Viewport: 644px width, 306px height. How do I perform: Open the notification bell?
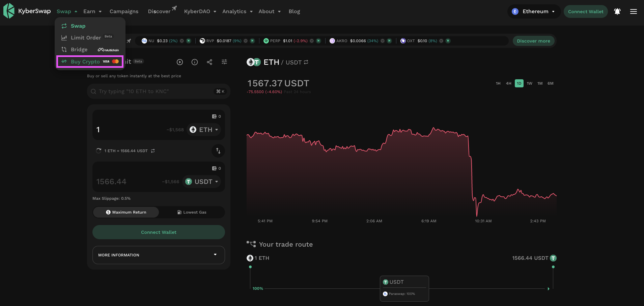(617, 11)
